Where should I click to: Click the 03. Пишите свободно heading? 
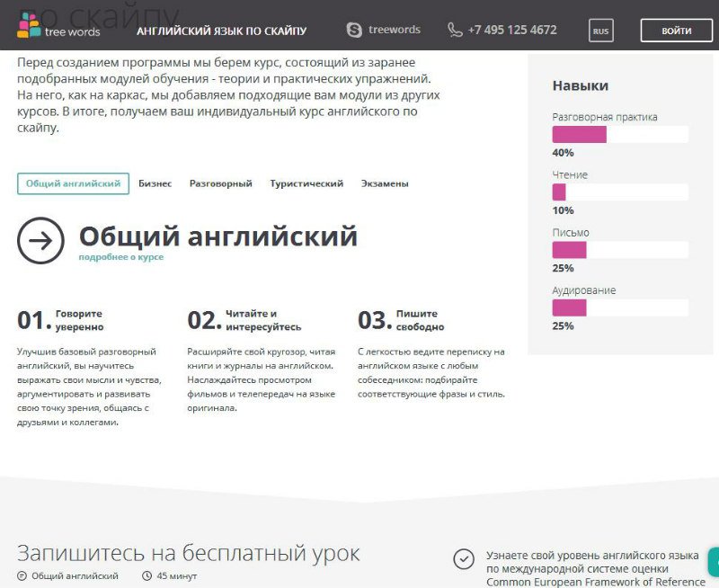pos(401,320)
